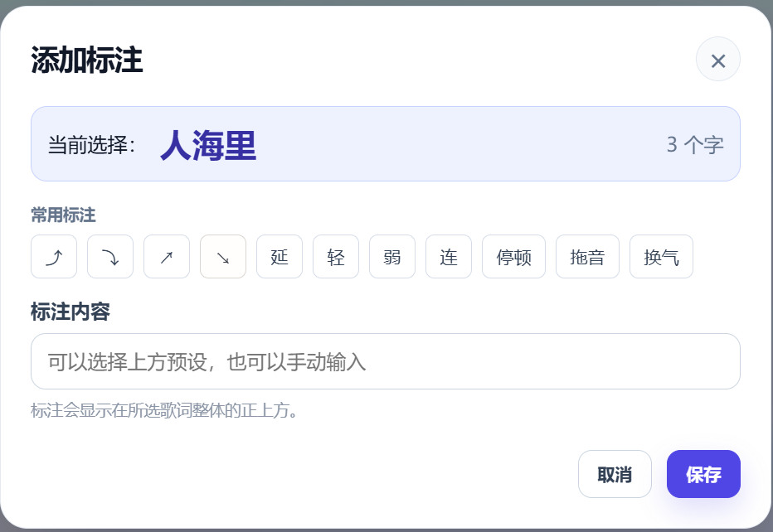Pick the 延 preset annotation
773x532 pixels.
(x=280, y=257)
